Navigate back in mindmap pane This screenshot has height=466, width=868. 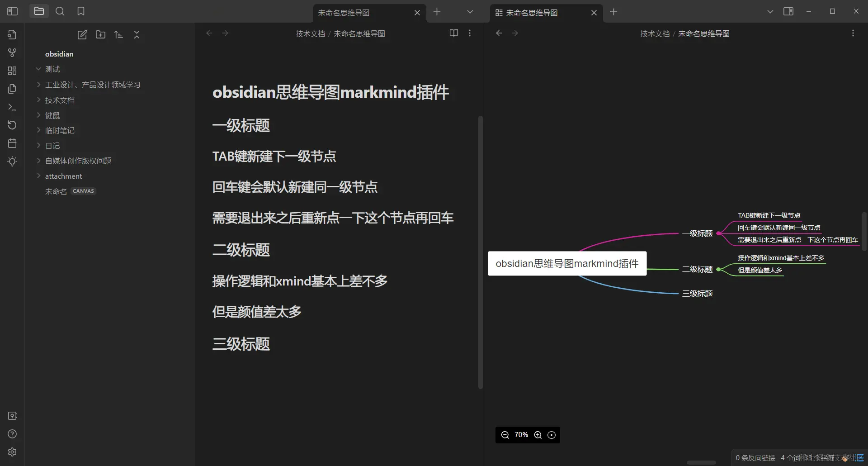[499, 33]
